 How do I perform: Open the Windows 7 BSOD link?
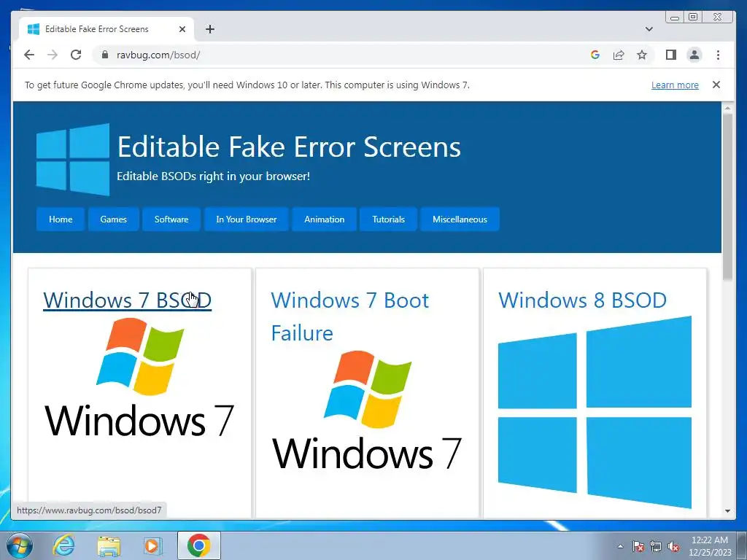[127, 300]
